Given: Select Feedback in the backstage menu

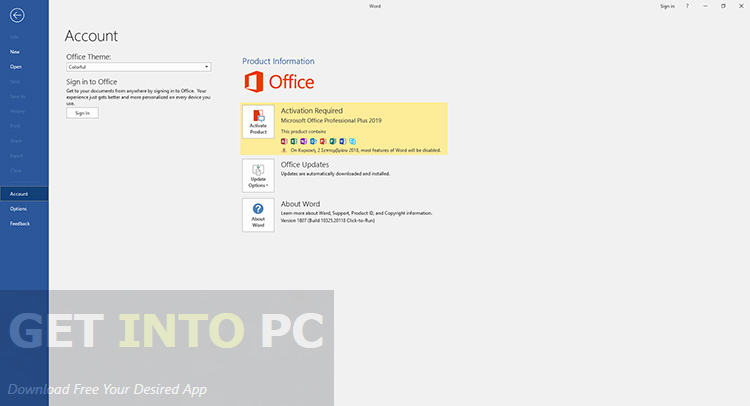Looking at the screenshot, I should click(x=20, y=223).
